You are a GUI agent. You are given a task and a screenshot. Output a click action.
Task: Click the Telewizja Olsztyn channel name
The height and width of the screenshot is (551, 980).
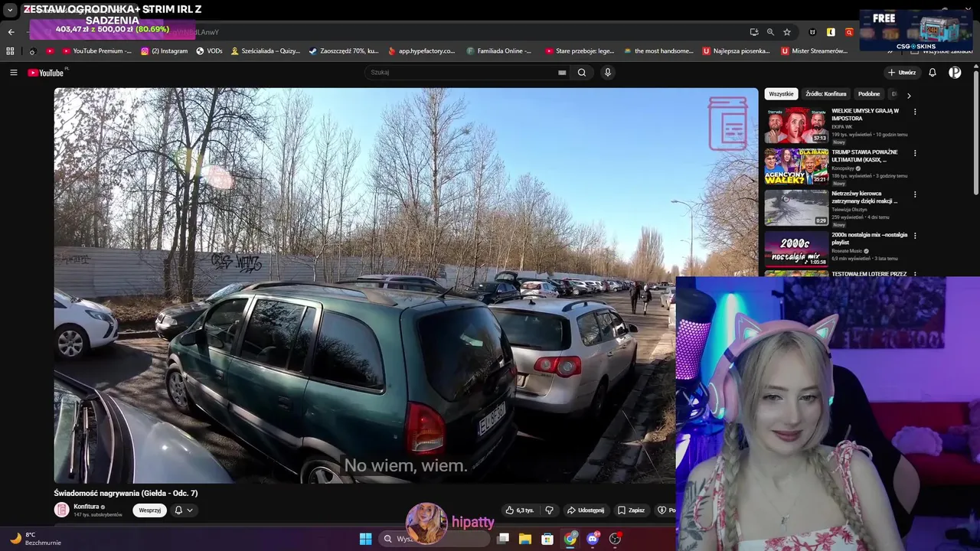pos(849,210)
